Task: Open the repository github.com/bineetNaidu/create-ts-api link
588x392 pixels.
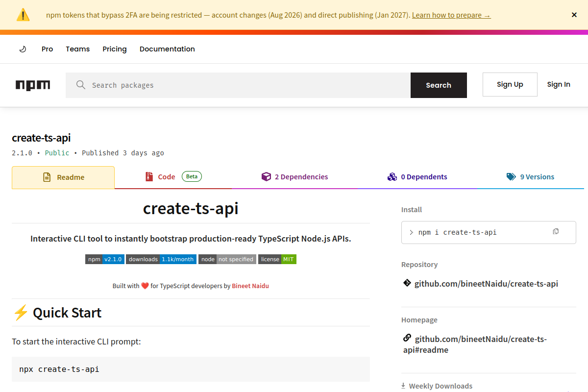Action: pos(486,284)
